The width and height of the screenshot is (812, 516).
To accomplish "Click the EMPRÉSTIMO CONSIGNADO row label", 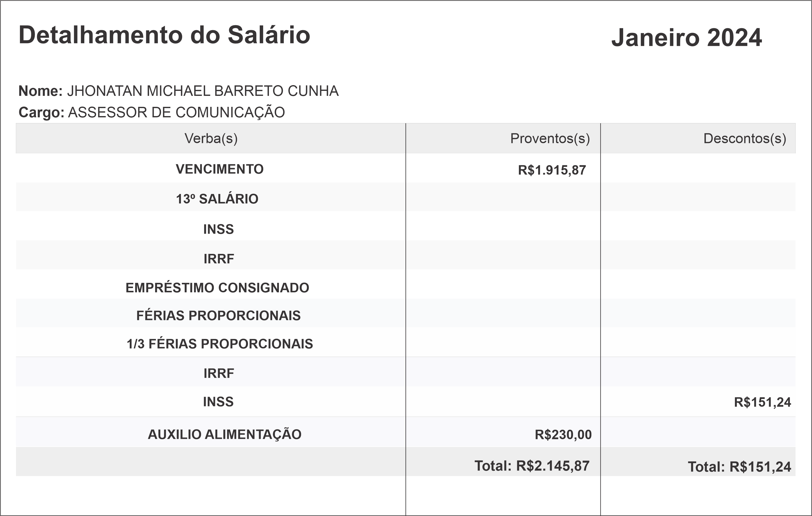I will pyautogui.click(x=217, y=288).
